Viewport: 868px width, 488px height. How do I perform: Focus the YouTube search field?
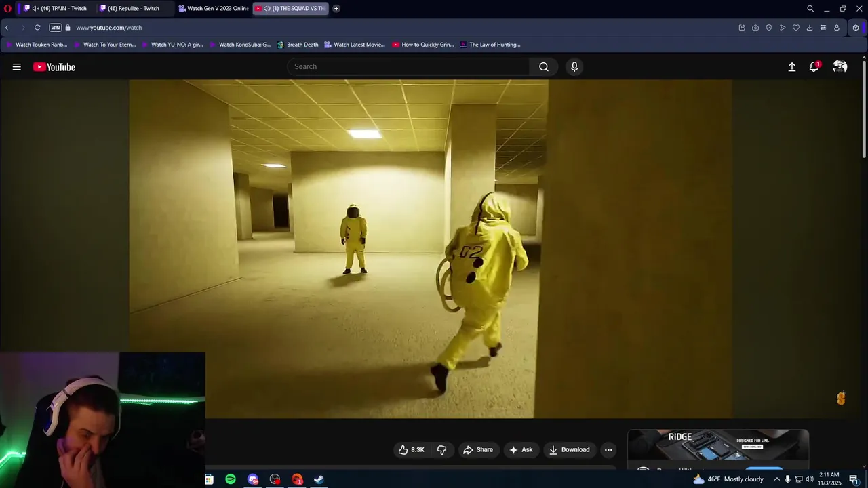[408, 66]
